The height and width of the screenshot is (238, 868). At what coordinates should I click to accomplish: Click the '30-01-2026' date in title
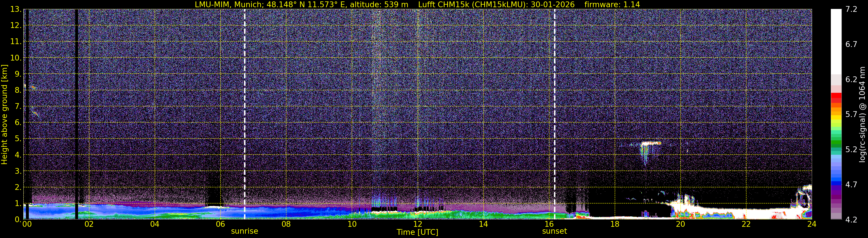click(x=553, y=4)
